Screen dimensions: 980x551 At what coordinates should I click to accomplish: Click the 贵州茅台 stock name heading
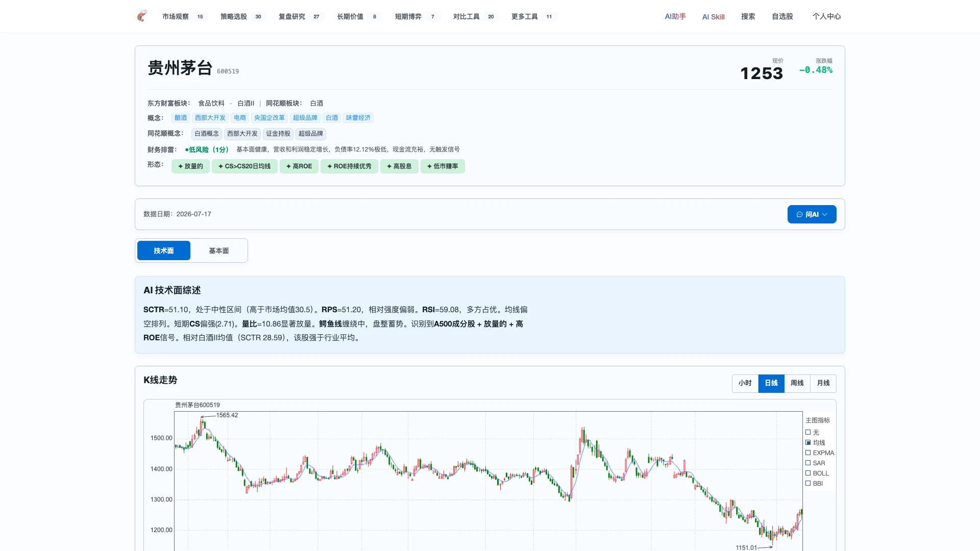click(x=180, y=68)
